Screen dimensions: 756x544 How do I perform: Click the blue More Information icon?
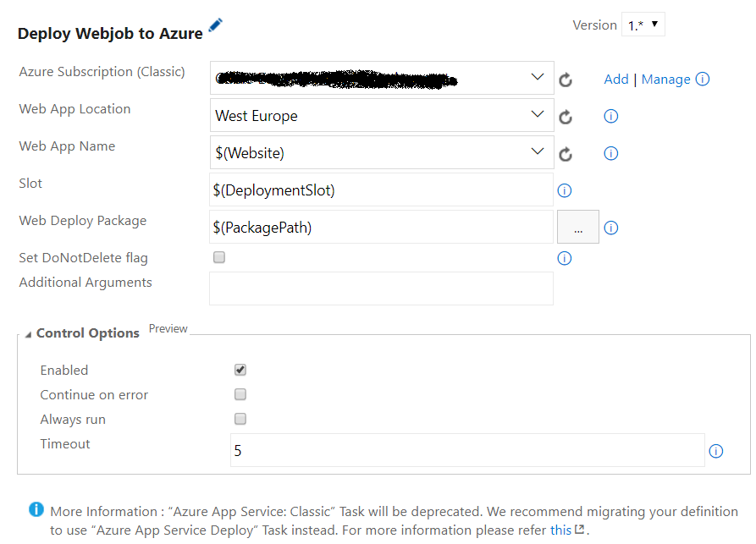pos(36,509)
